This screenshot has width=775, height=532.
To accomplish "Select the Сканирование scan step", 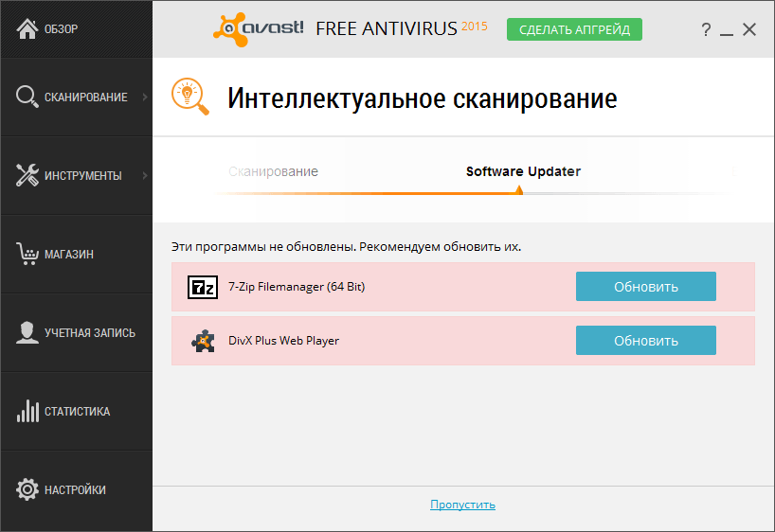I will pyautogui.click(x=273, y=171).
